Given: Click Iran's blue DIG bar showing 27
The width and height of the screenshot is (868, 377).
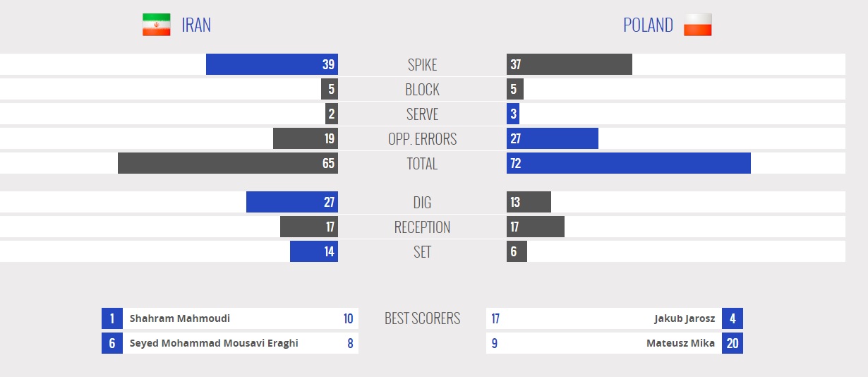Looking at the screenshot, I should pos(291,202).
